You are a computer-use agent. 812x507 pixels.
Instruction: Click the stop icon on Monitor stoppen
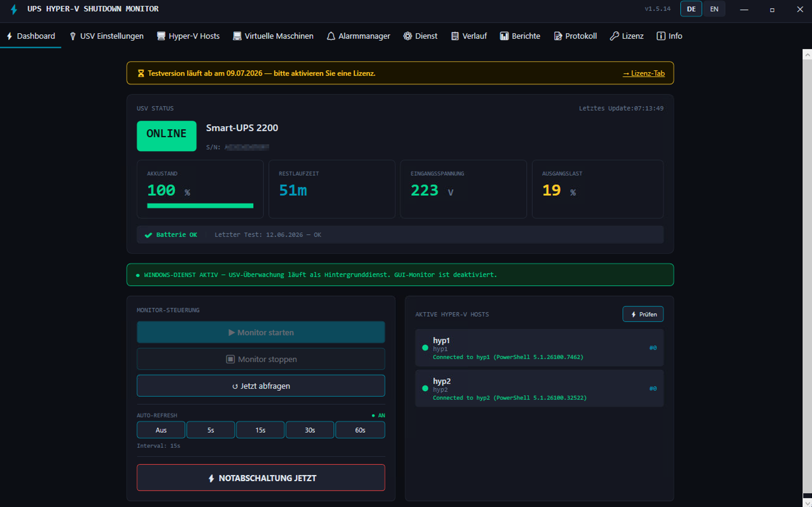pyautogui.click(x=230, y=359)
